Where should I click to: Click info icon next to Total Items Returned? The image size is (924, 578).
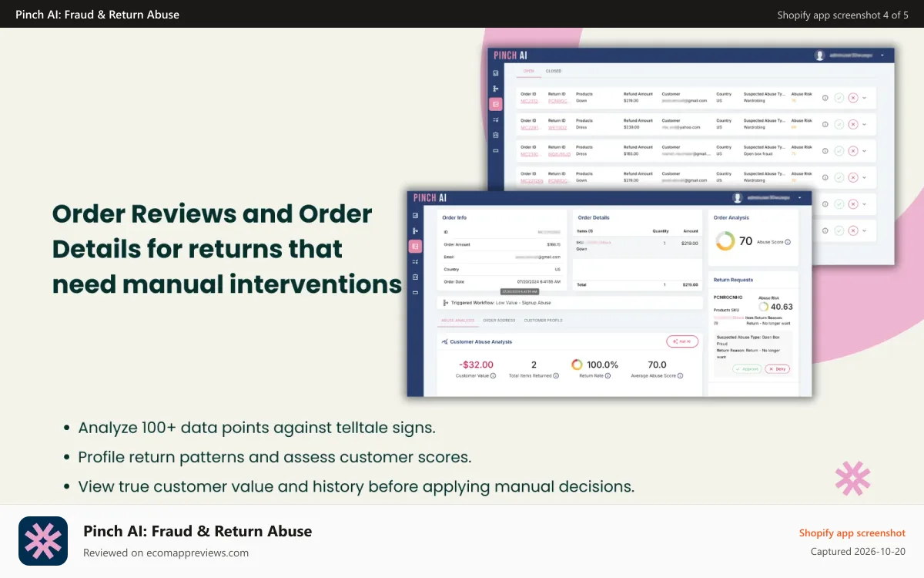[x=556, y=376]
